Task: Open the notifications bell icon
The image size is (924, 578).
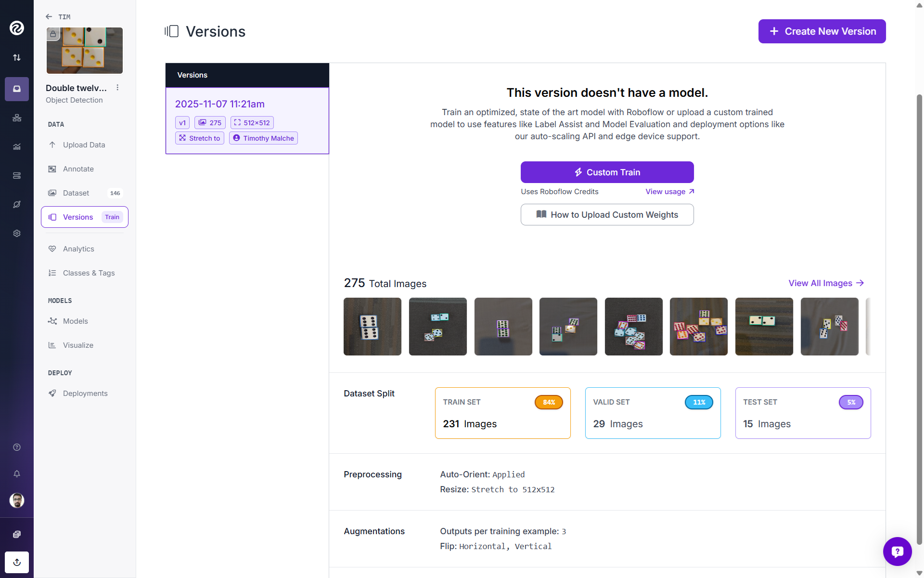Action: click(17, 473)
